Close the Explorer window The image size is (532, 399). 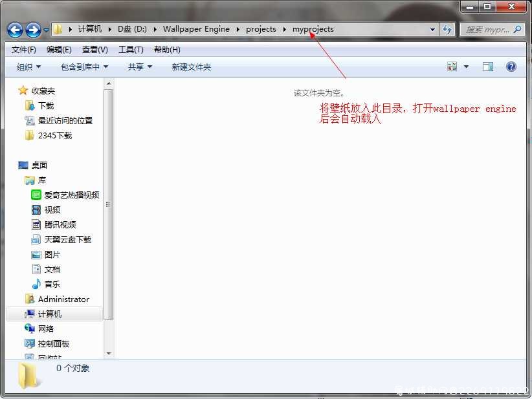(x=511, y=6)
